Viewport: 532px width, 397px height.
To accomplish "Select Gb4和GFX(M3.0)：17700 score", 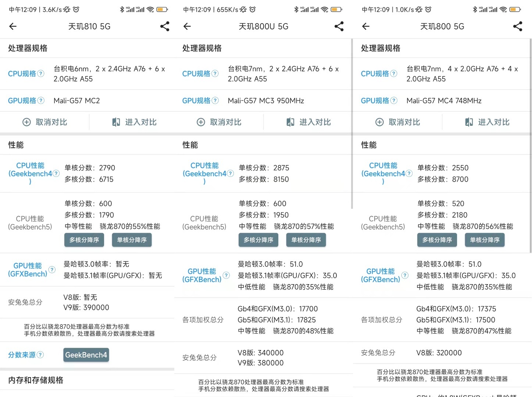I will pos(278,309).
